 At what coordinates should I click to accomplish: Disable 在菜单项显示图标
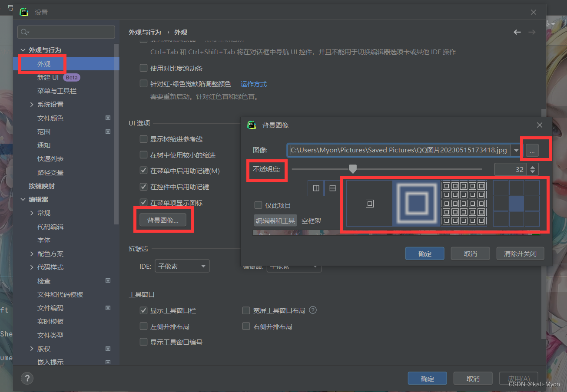point(143,203)
